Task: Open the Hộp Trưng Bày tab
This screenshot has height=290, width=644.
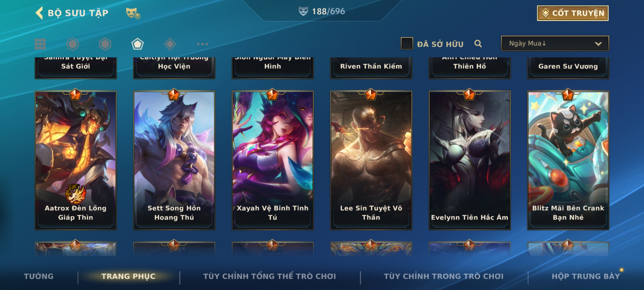Action: pos(586,276)
